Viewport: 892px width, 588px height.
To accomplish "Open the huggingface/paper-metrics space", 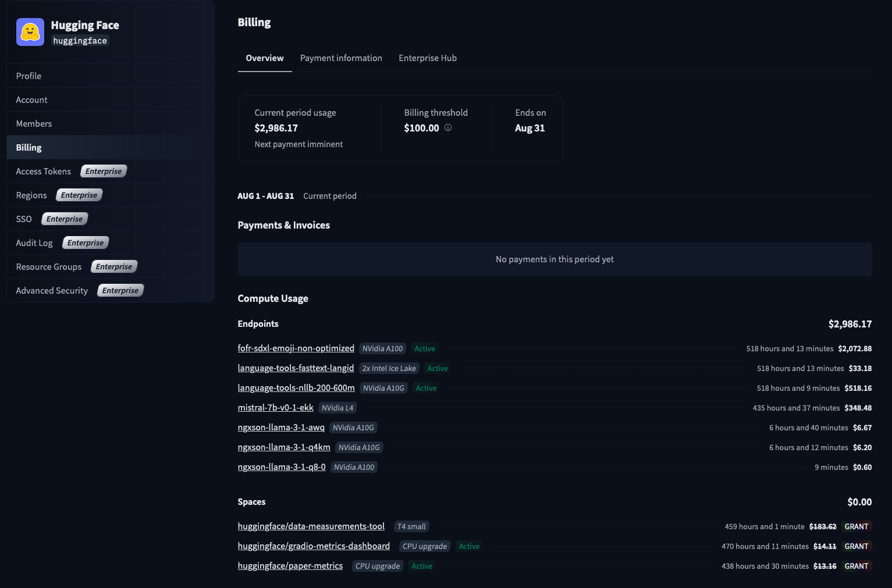I will (x=290, y=565).
